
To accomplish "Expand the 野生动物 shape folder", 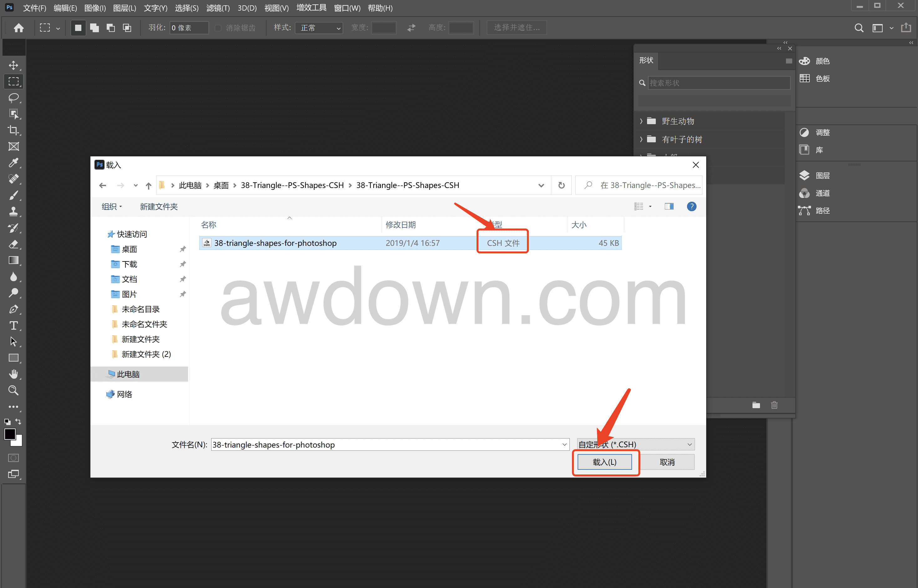I will [641, 121].
